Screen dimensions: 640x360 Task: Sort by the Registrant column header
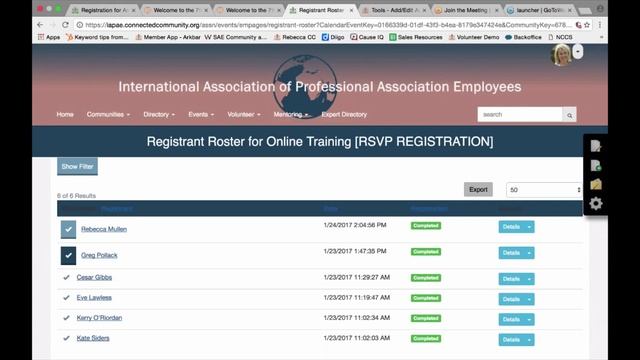click(x=116, y=209)
